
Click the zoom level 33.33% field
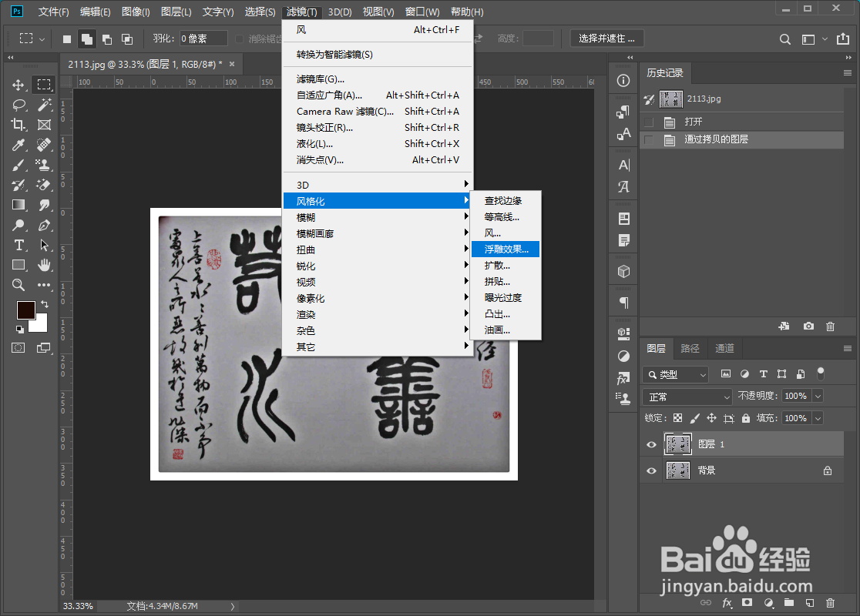(x=79, y=606)
